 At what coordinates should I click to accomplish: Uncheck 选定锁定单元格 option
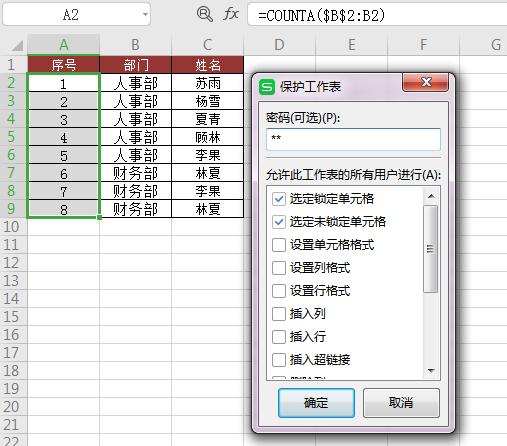[279, 199]
